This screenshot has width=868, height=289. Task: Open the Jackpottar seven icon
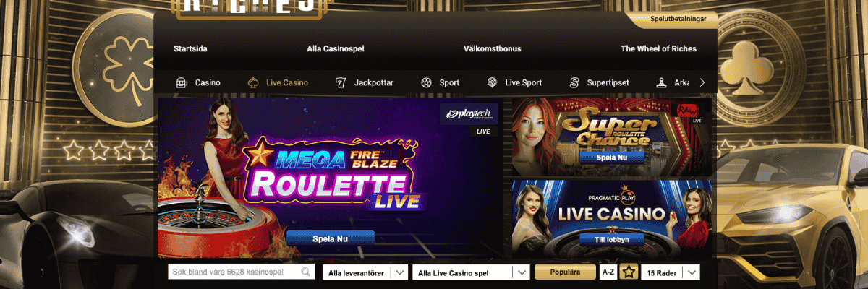pos(340,82)
